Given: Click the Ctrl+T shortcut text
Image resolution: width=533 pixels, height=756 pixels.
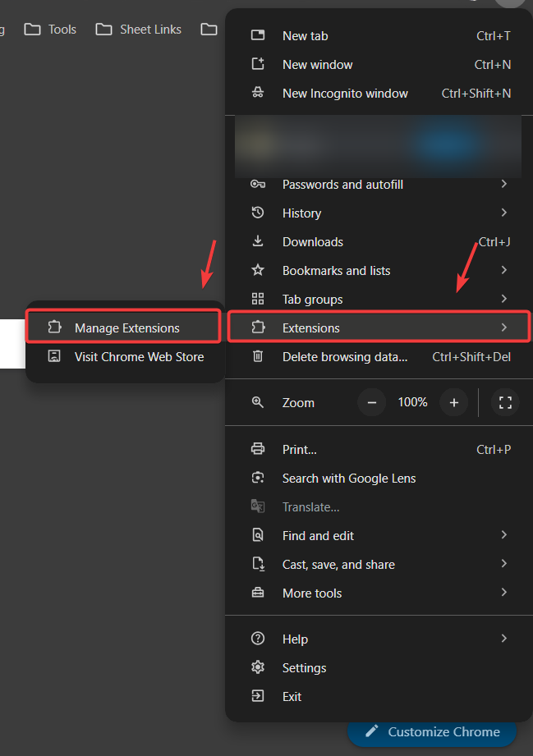Looking at the screenshot, I should click(494, 35).
